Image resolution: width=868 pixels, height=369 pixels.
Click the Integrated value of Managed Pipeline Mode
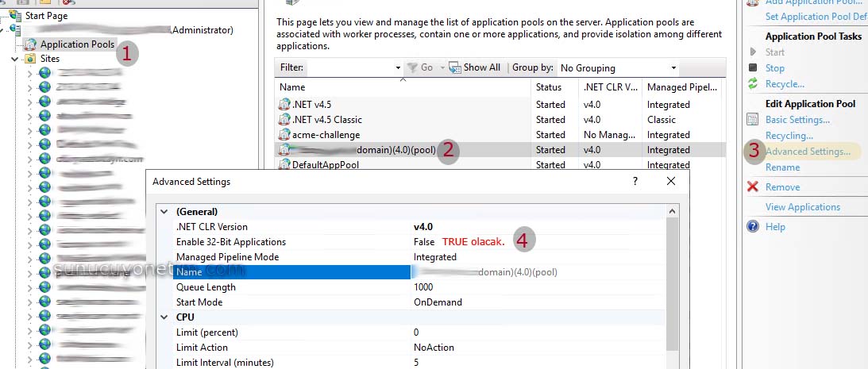(x=434, y=256)
